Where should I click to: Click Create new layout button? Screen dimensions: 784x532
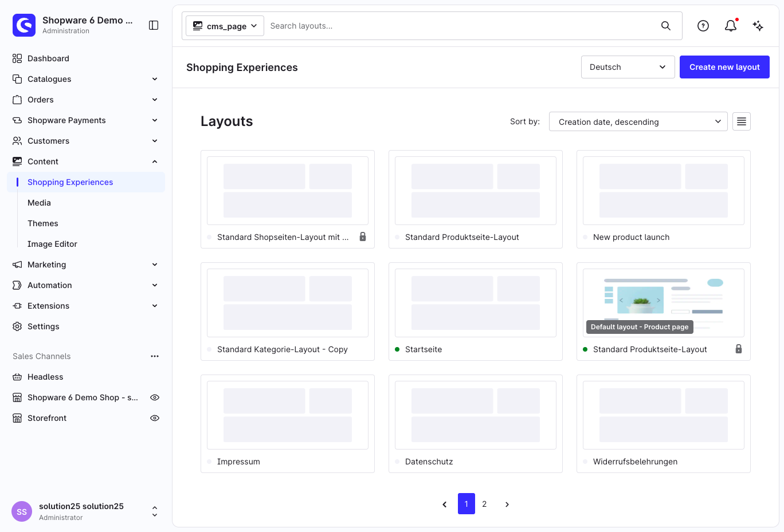(x=724, y=67)
